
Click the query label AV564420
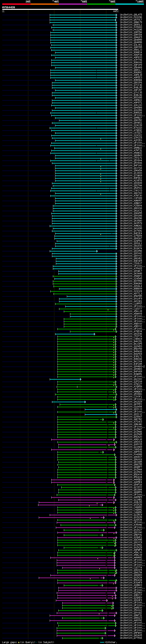pyautogui.click(x=8, y=8)
